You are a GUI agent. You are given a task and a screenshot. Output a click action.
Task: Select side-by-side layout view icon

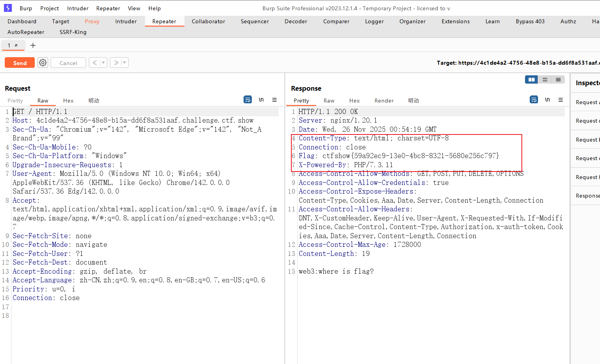(x=531, y=80)
